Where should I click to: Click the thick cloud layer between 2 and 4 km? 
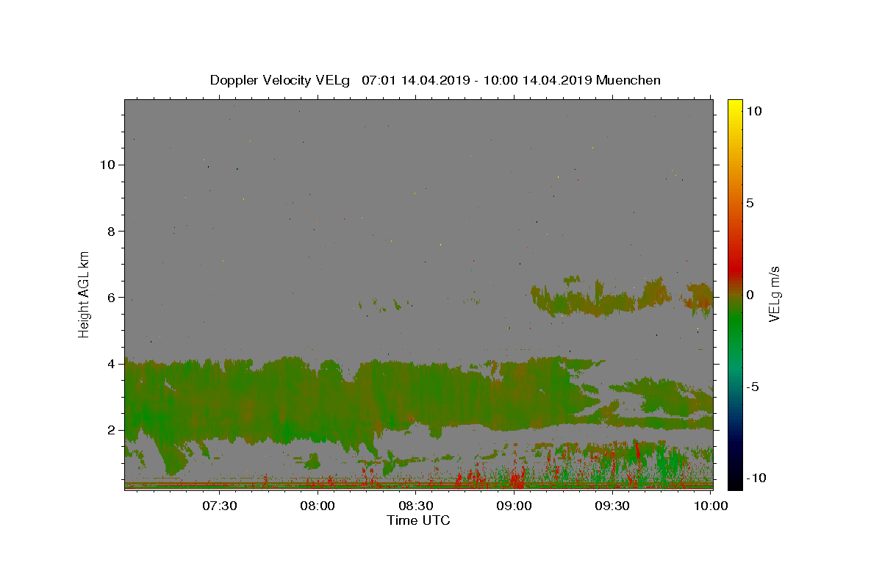click(353, 401)
